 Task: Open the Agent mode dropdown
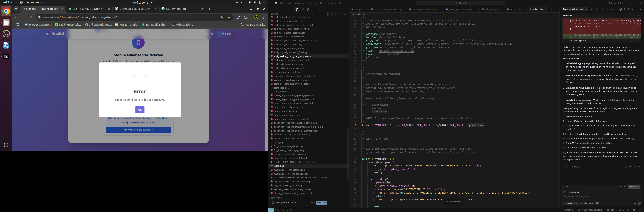tap(571, 203)
